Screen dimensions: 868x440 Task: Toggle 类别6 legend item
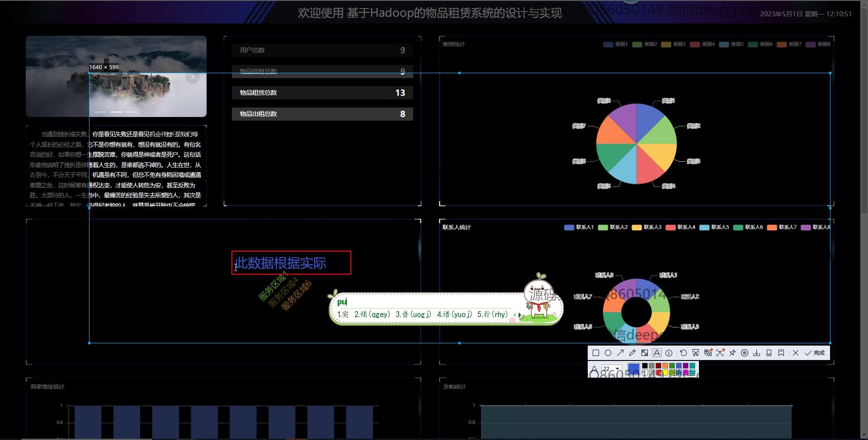[x=760, y=44]
